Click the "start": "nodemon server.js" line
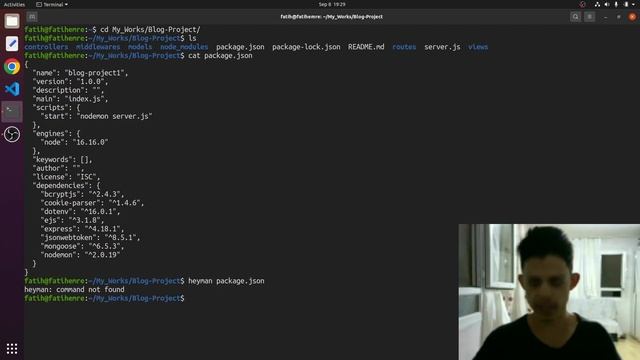640x360 pixels. (96, 116)
